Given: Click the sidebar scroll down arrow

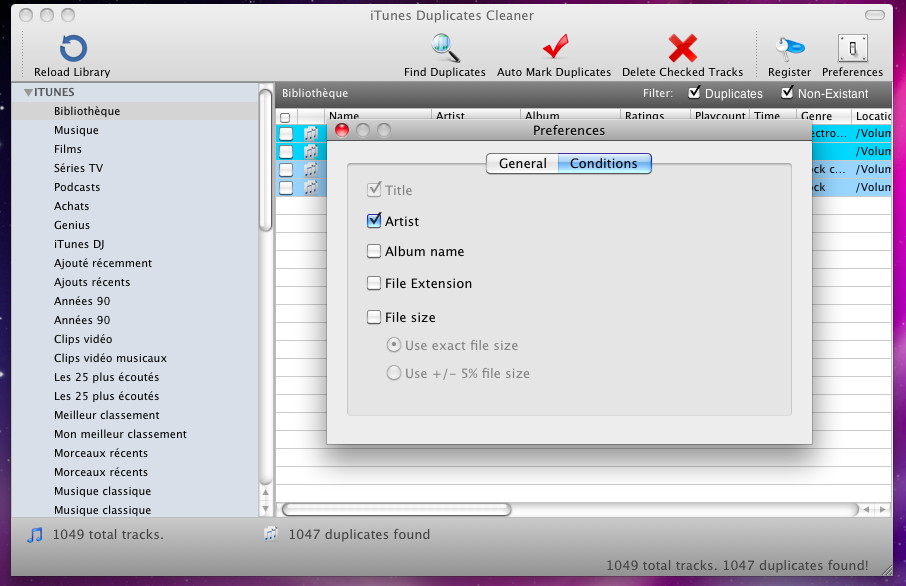Looking at the screenshot, I should [x=265, y=509].
